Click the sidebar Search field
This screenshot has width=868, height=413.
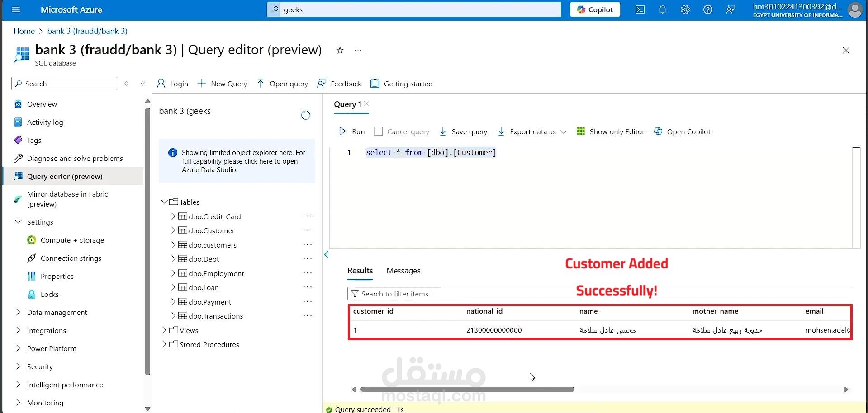coord(64,84)
